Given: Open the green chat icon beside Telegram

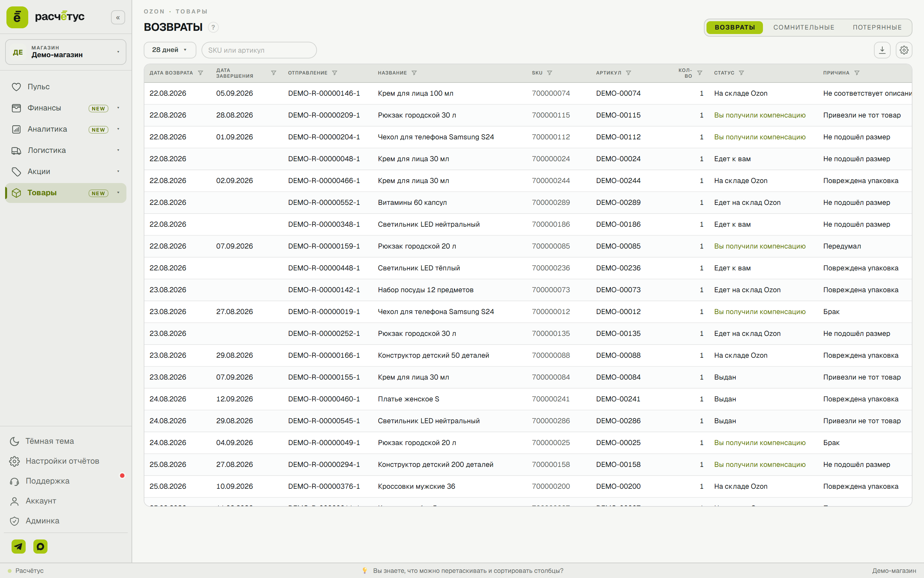Looking at the screenshot, I should click(40, 546).
